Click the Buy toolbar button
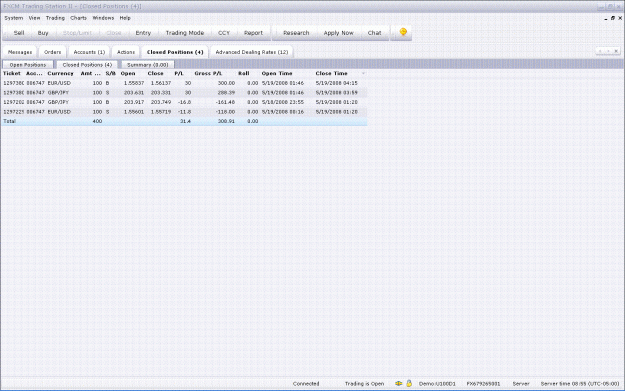The image size is (625, 391). (x=43, y=33)
